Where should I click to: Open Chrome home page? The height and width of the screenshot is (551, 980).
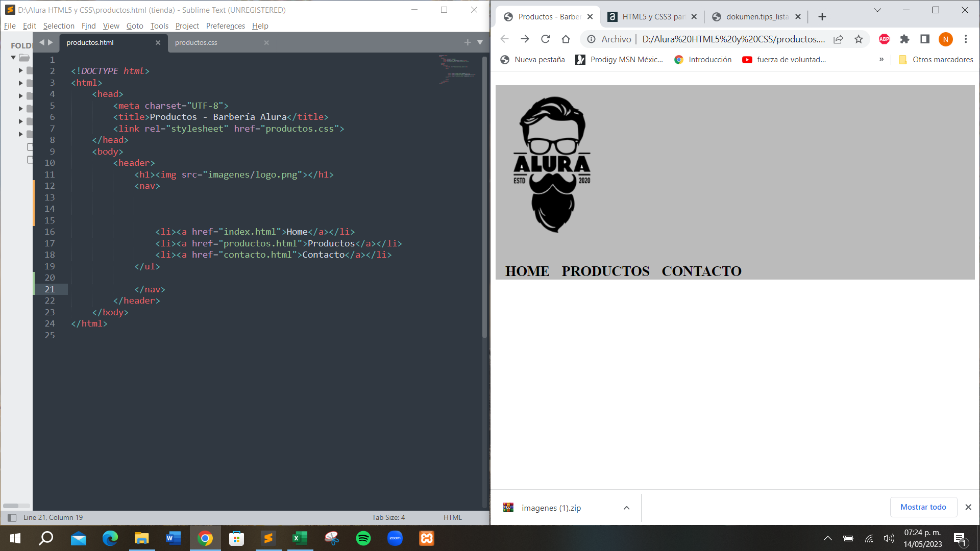click(566, 39)
